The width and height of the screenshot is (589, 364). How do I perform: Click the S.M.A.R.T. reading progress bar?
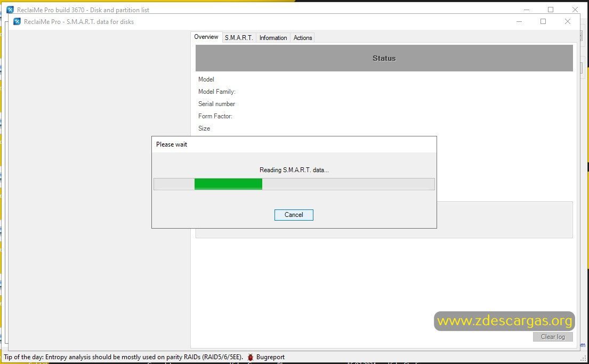(294, 184)
